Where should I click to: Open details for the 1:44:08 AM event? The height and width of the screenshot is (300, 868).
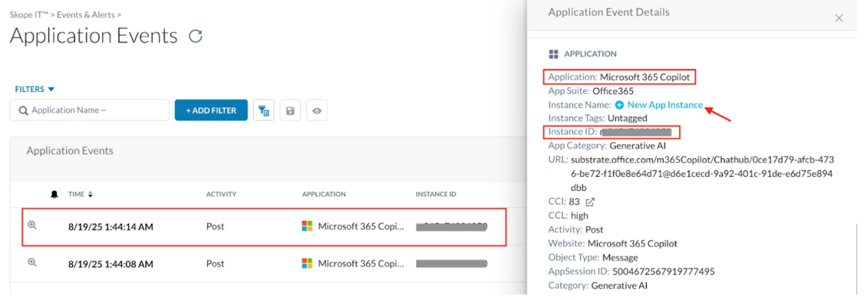pos(32,262)
